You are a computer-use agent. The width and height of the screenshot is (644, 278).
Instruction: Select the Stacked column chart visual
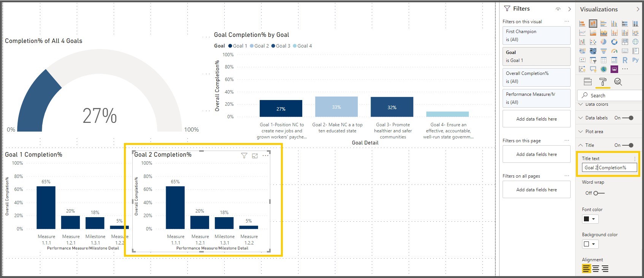click(593, 24)
